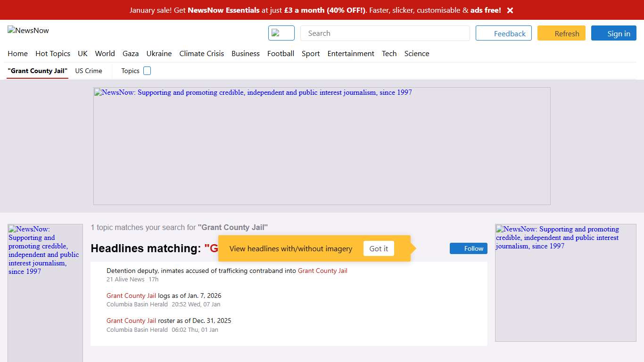This screenshot has width=644, height=362.
Task: Click the icon button left of Search
Action: click(281, 33)
